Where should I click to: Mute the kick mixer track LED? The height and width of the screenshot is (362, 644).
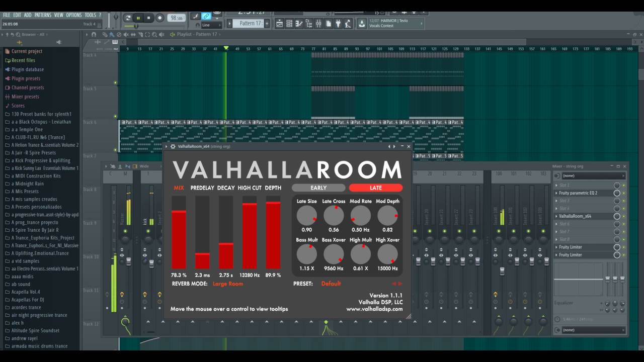point(148,231)
